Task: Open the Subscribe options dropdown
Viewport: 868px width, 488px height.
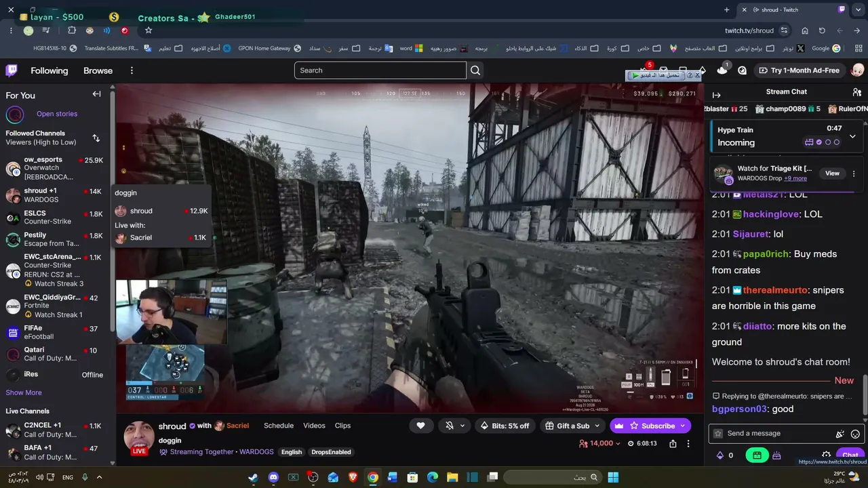Action: [x=650, y=426]
